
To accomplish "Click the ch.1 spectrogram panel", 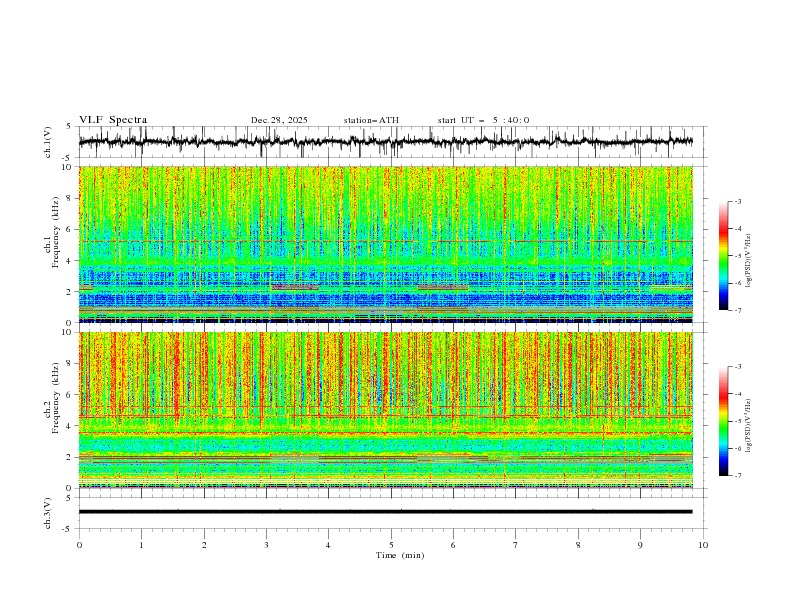I will pyautogui.click(x=385, y=244).
